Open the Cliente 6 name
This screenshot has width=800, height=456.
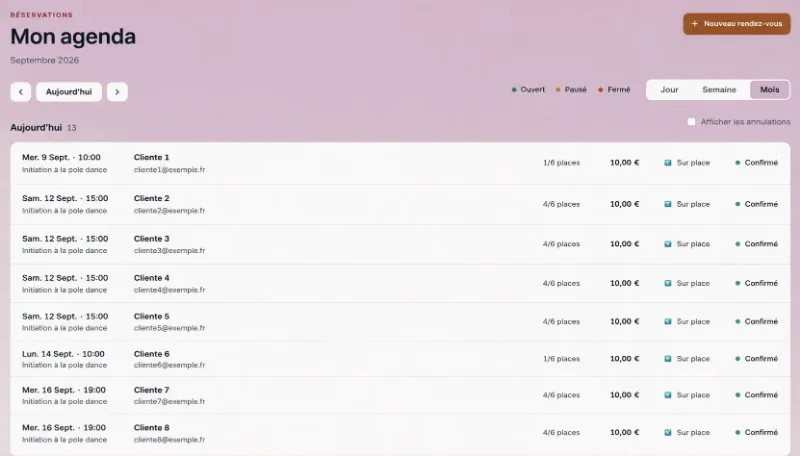pos(152,354)
